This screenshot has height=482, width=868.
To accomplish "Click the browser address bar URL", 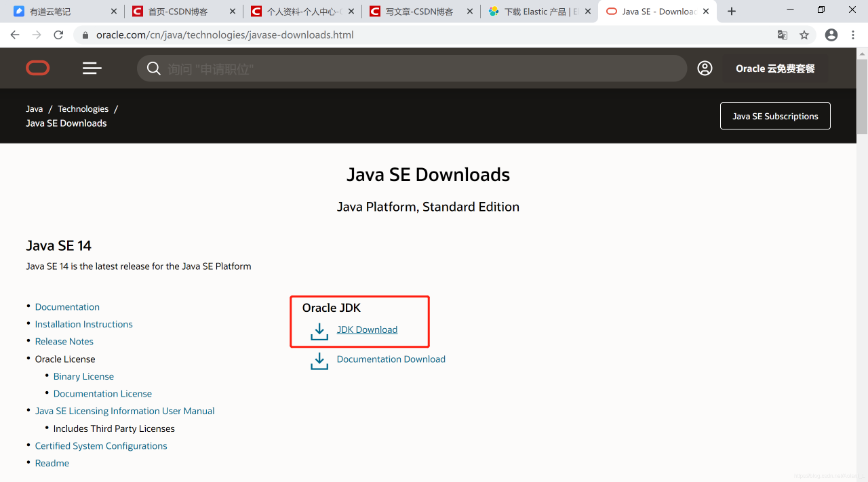I will [224, 35].
